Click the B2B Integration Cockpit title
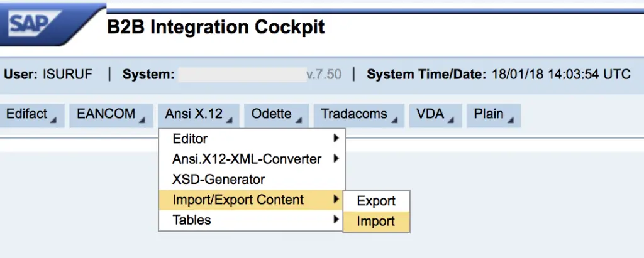 (216, 28)
